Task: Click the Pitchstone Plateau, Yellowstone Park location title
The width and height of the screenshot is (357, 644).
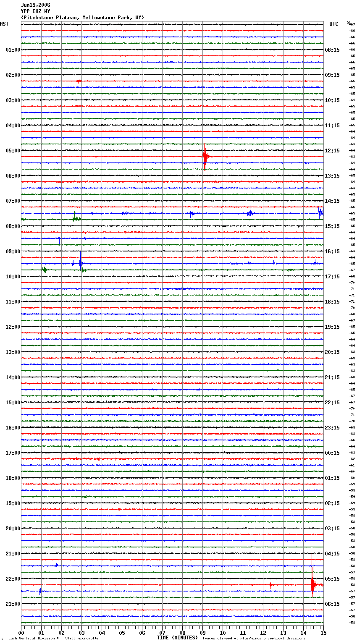Action: [82, 18]
